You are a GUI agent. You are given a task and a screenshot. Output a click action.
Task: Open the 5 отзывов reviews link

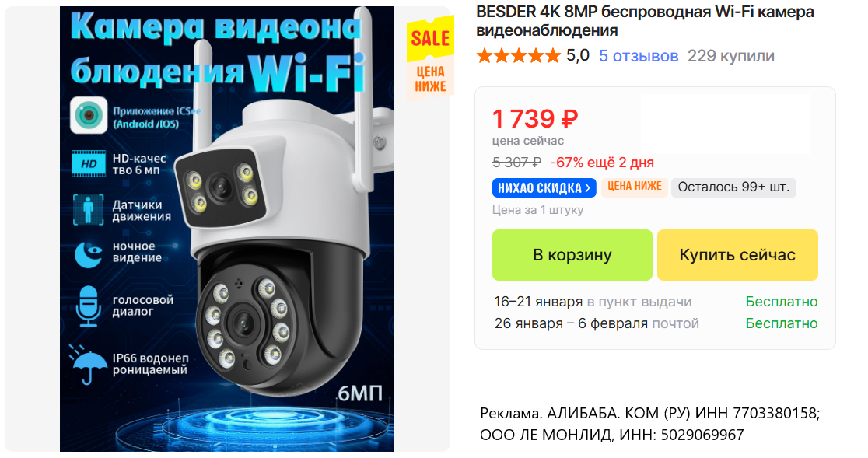coord(639,56)
